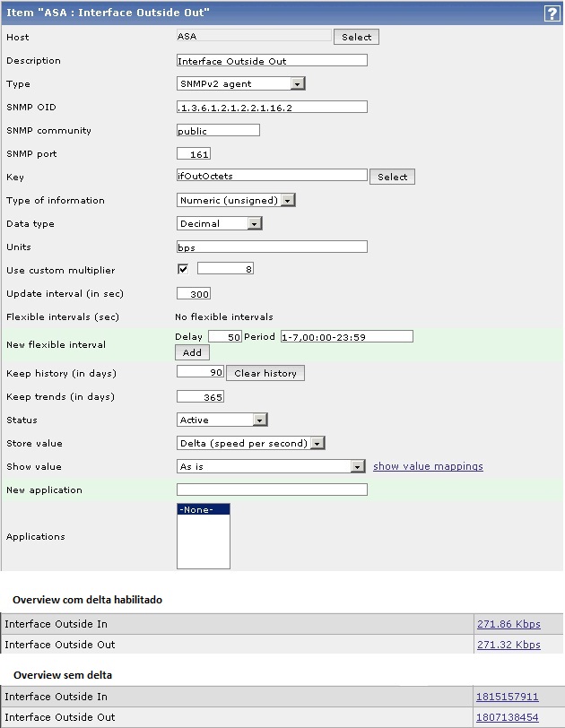Screen dimensions: 565x728
Task: Select -None- in the Applications list
Action: (x=204, y=509)
